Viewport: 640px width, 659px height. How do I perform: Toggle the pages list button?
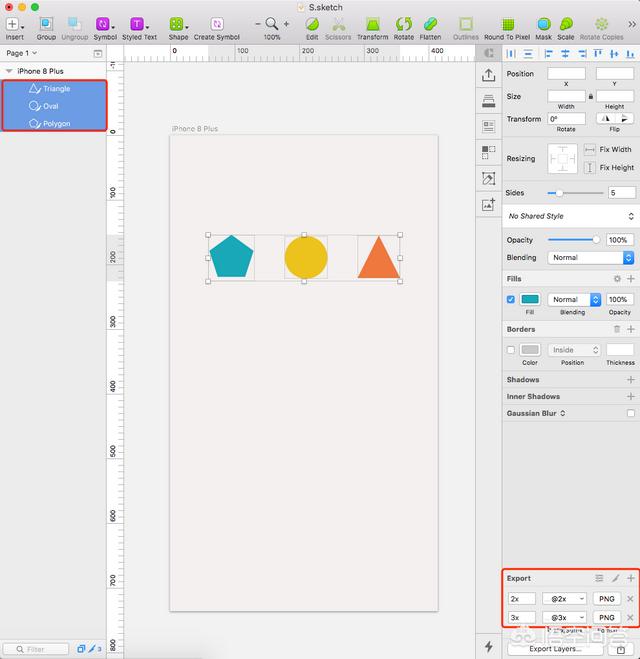(x=97, y=53)
